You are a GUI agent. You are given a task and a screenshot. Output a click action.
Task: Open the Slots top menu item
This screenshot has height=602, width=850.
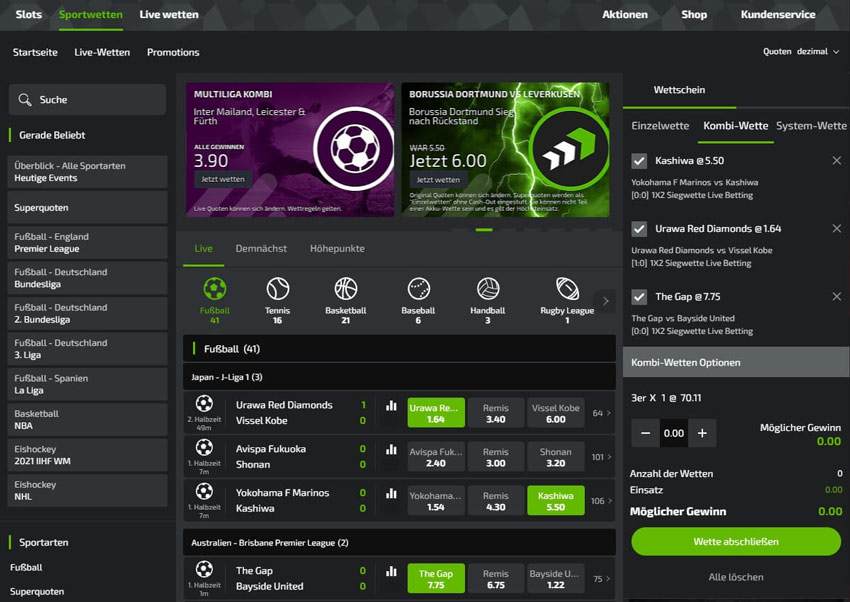pyautogui.click(x=29, y=15)
